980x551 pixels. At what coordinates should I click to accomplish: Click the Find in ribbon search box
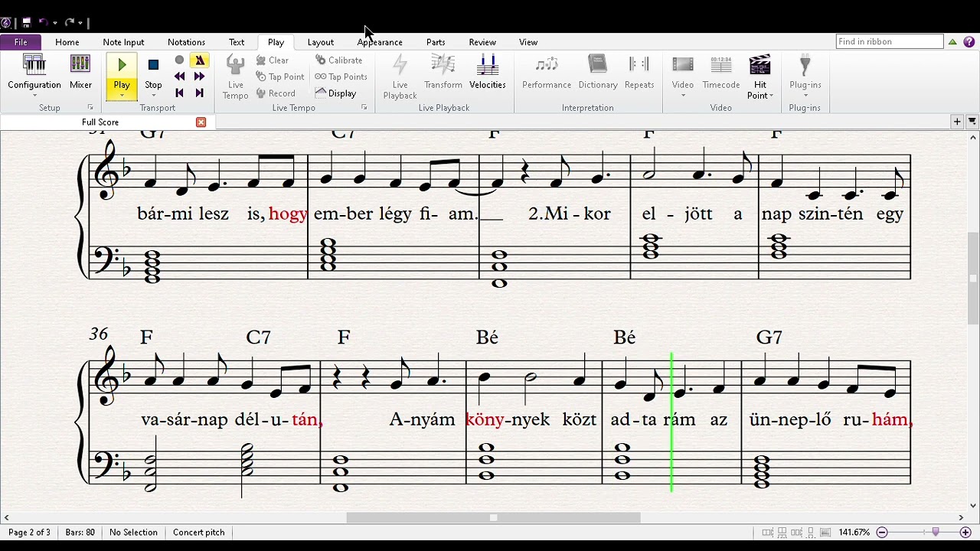click(x=890, y=41)
